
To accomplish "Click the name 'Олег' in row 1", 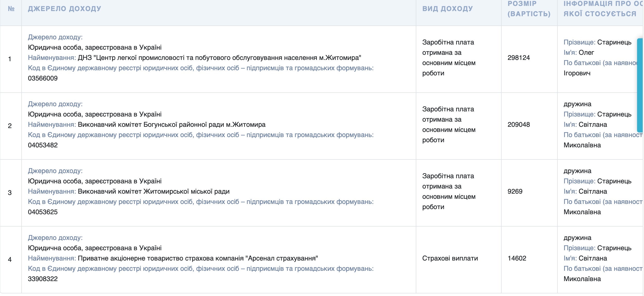I will [x=586, y=52].
